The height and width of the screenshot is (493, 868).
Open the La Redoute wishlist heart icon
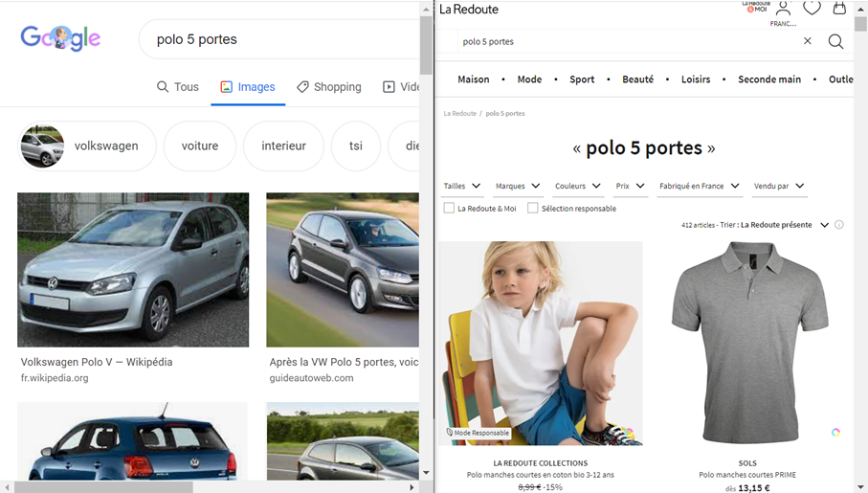[812, 8]
